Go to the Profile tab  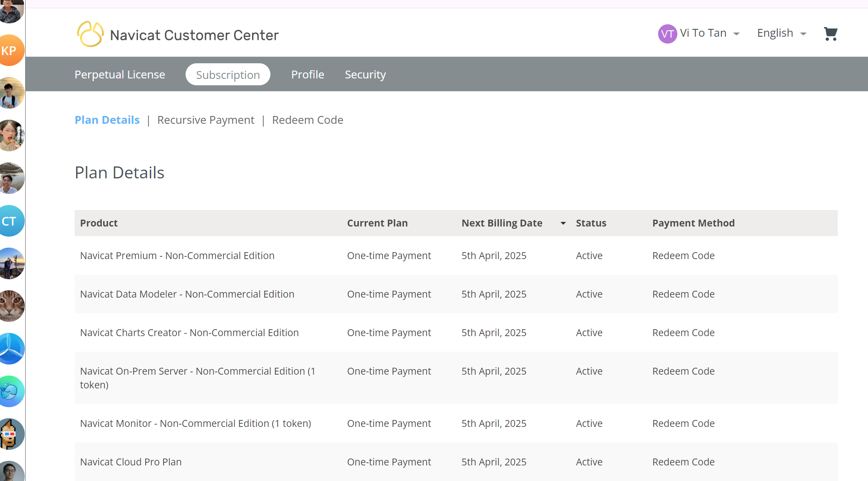[x=308, y=74]
